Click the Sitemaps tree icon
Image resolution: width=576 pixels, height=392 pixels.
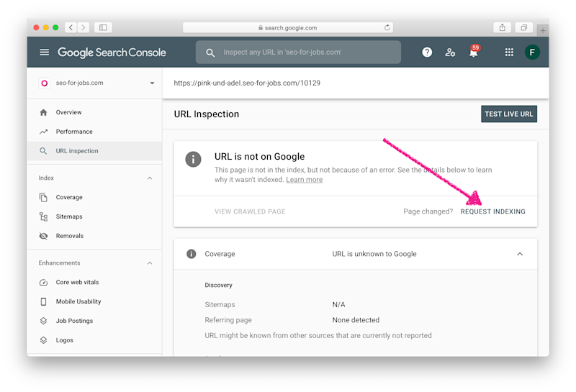tap(43, 216)
